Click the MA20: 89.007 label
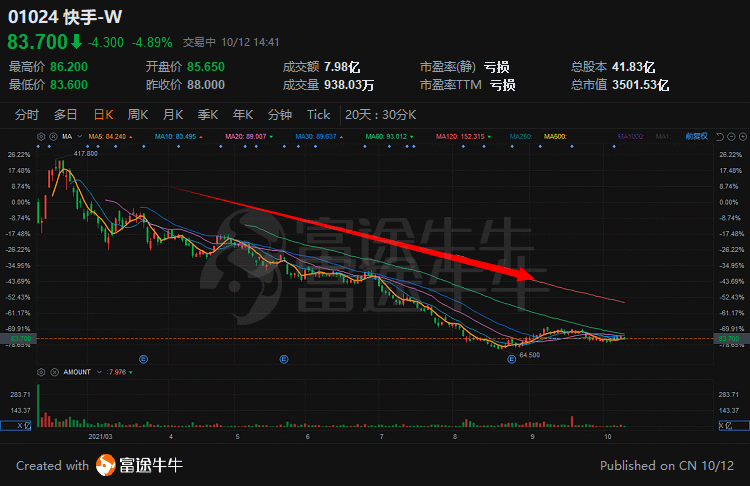 click(x=246, y=137)
